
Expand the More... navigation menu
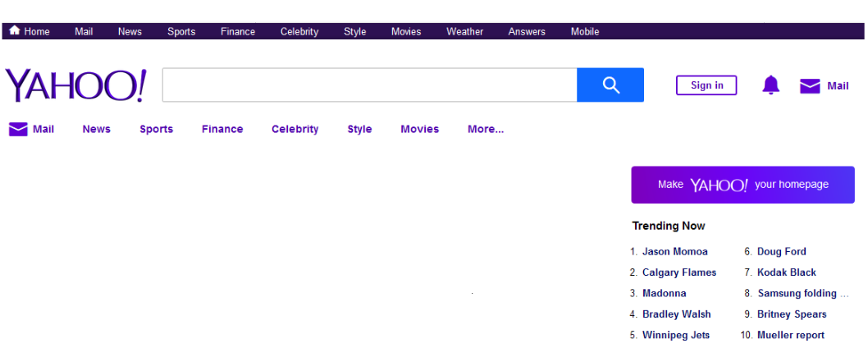[486, 129]
